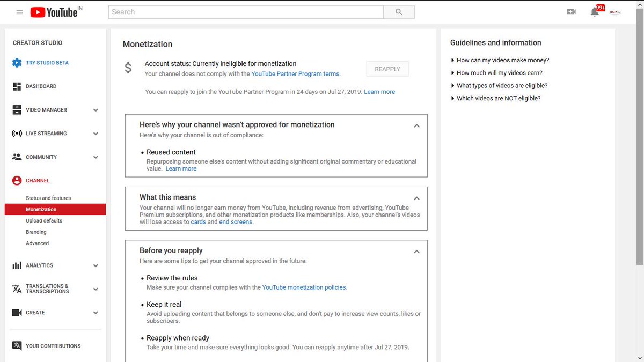This screenshot has height=362, width=644.
Task: Click the "Review the rules" tip heading
Action: point(172,278)
